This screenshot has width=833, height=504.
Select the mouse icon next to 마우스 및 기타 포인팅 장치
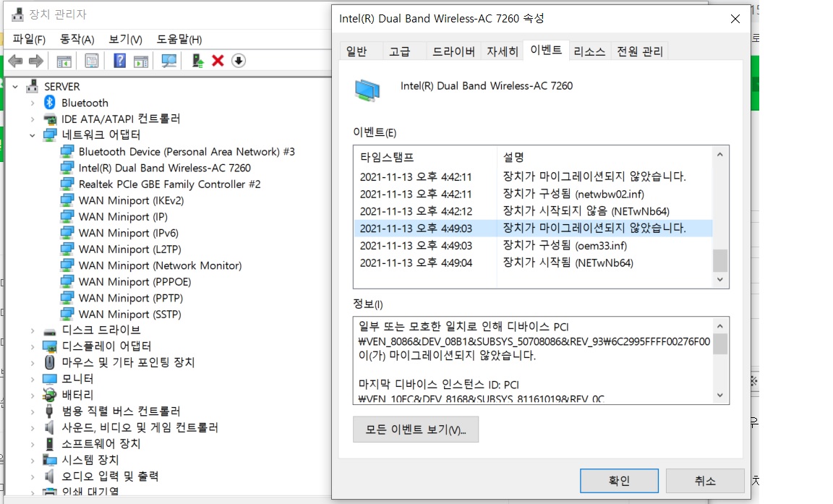50,363
